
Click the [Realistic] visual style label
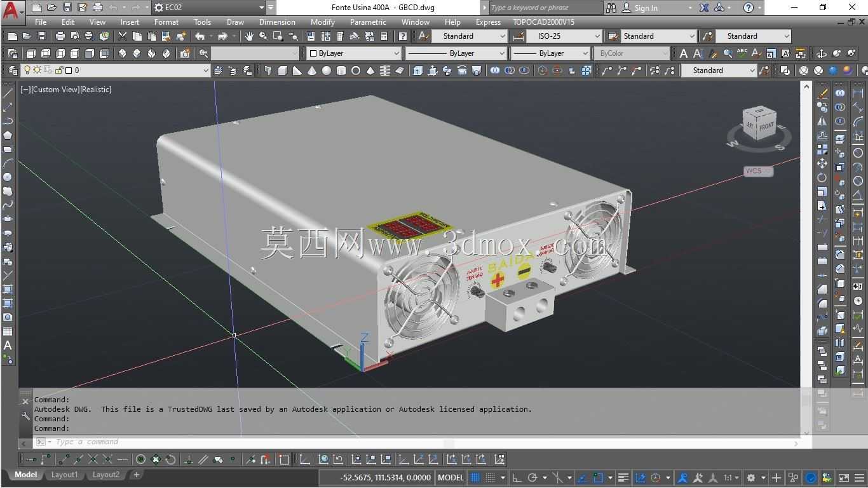(96, 90)
